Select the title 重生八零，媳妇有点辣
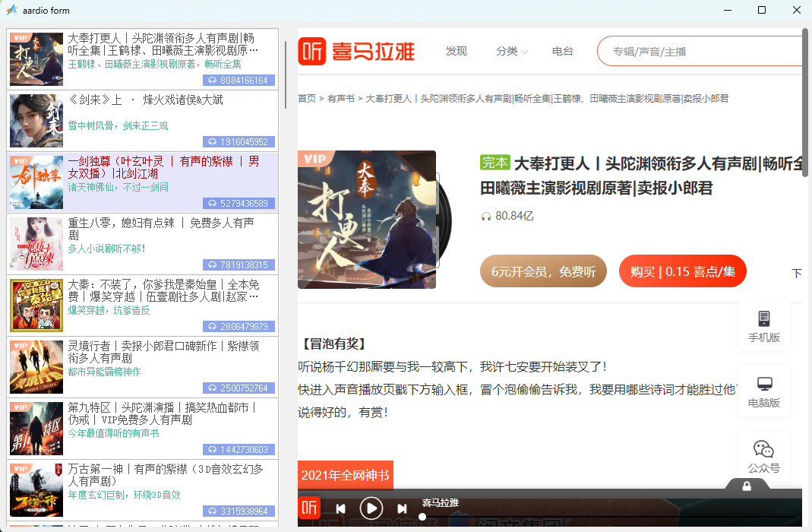 161,229
